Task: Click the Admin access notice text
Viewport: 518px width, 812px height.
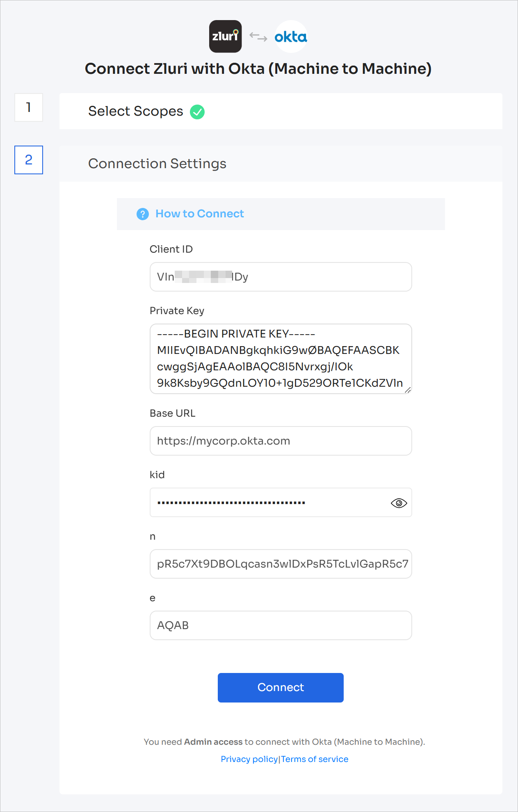Action: point(284,742)
